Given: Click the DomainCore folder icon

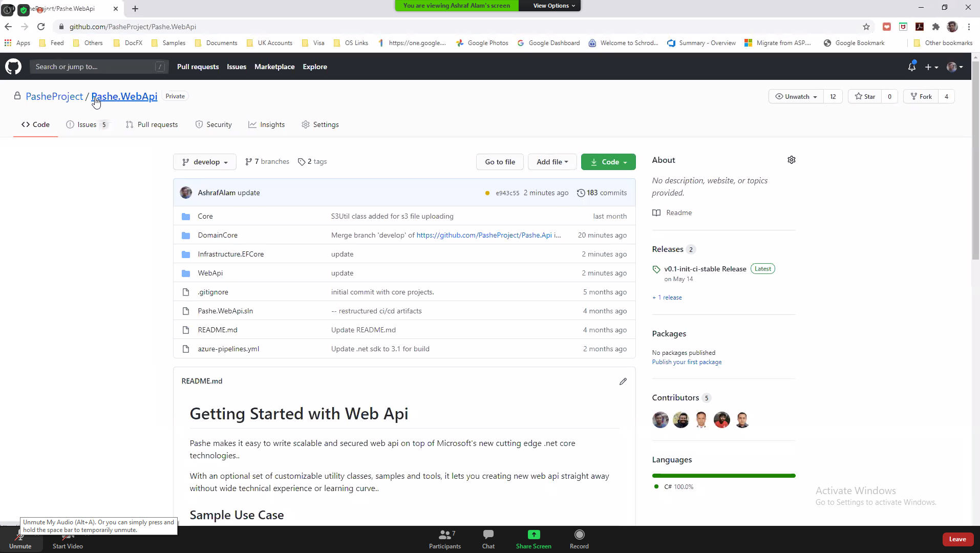Looking at the screenshot, I should (x=186, y=236).
